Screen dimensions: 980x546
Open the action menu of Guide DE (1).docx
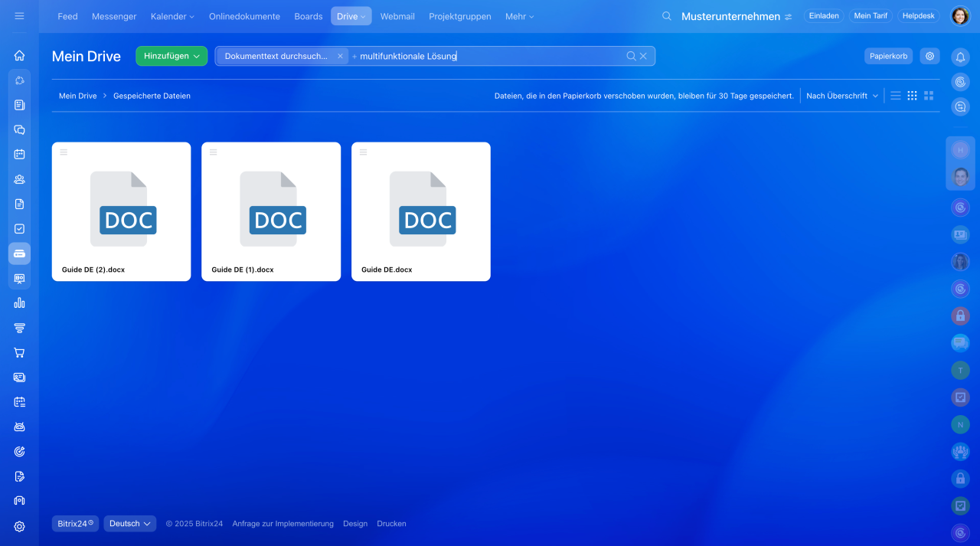[x=214, y=152]
